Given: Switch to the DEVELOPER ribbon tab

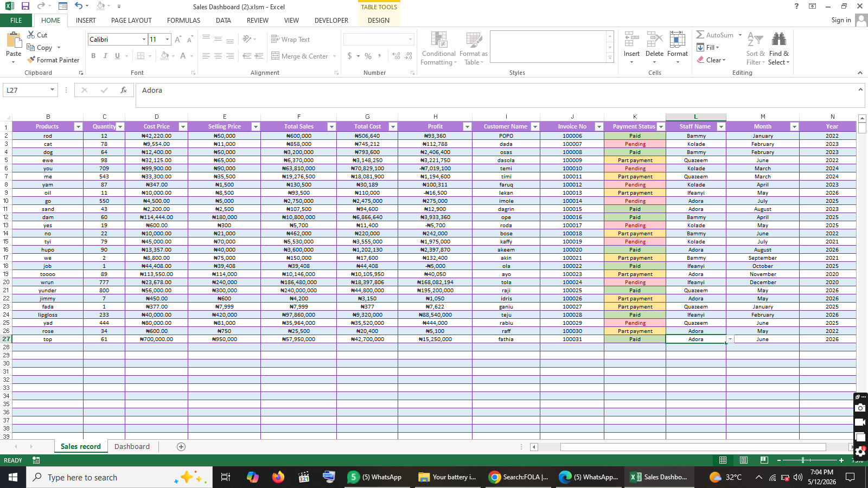Looking at the screenshot, I should [331, 21].
